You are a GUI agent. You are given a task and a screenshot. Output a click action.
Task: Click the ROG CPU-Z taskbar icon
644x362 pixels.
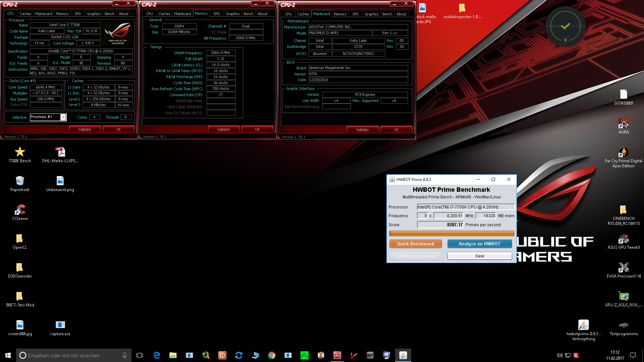click(337, 355)
